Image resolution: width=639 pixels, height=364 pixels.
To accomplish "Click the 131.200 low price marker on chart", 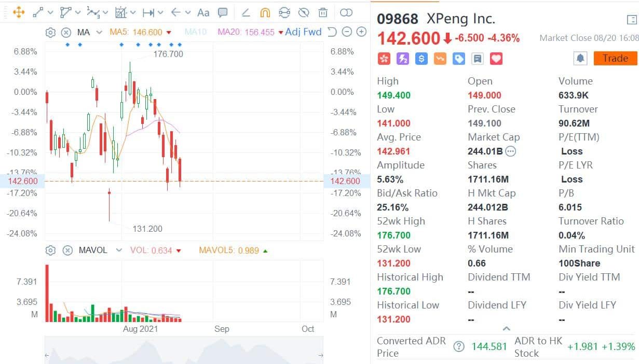I will 147,229.
